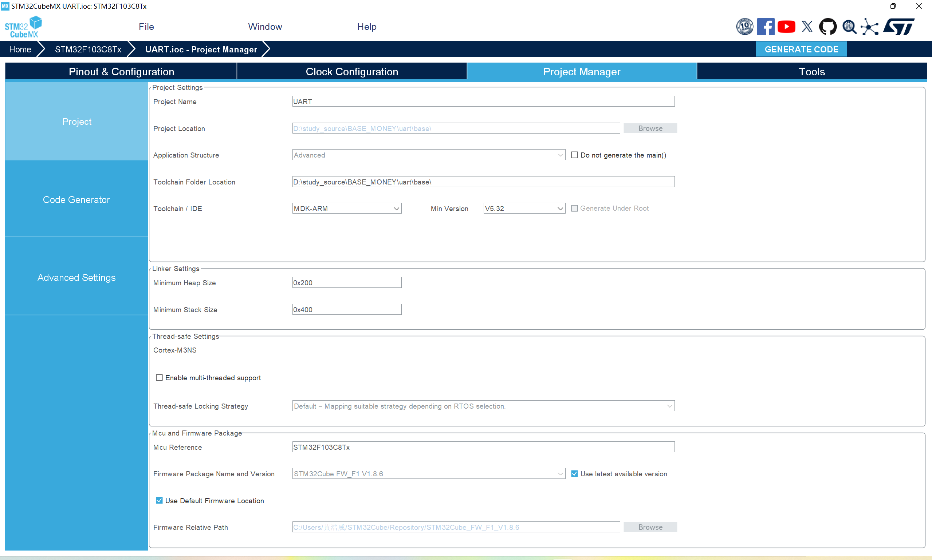Open the File menu

146,27
